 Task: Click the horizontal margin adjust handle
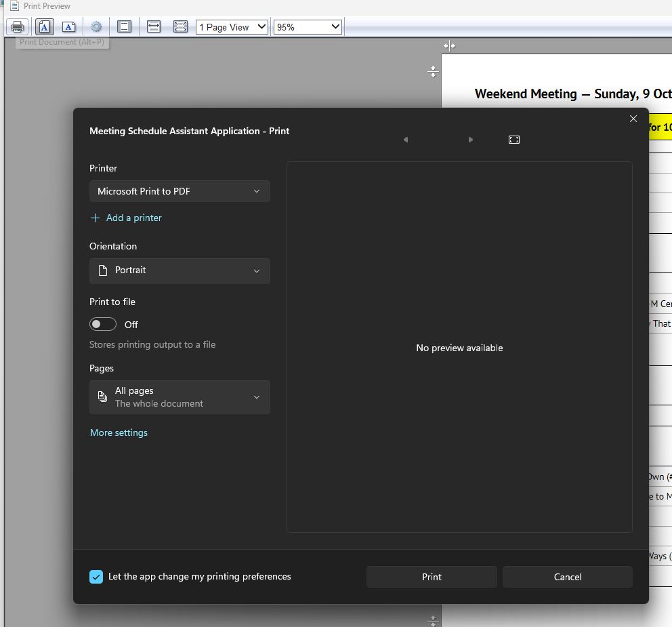[449, 45]
